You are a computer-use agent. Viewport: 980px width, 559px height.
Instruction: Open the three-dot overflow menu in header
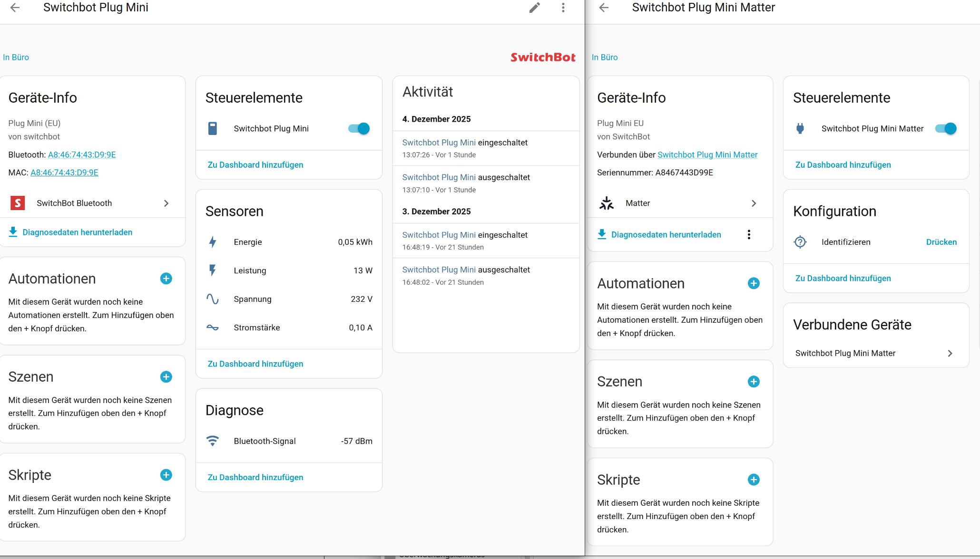[x=563, y=8]
